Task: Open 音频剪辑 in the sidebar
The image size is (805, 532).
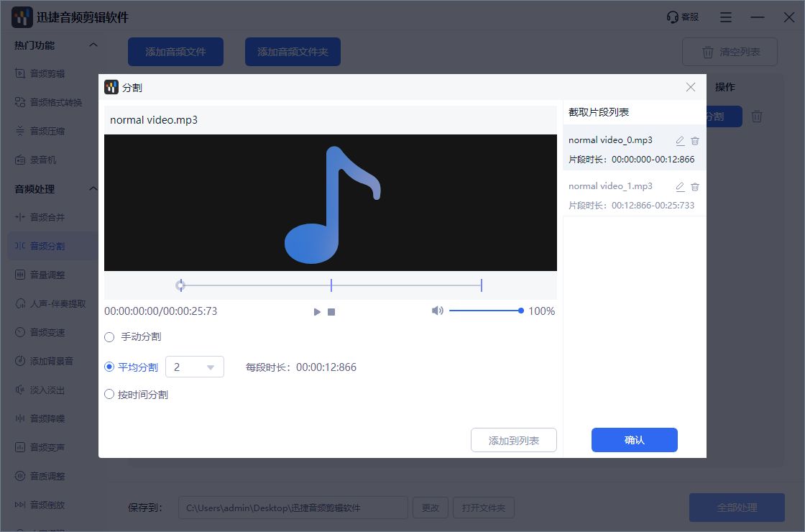Action: point(47,73)
